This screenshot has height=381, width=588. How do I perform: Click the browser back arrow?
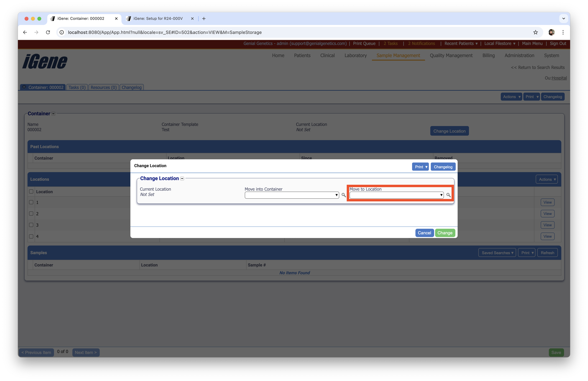pyautogui.click(x=25, y=32)
